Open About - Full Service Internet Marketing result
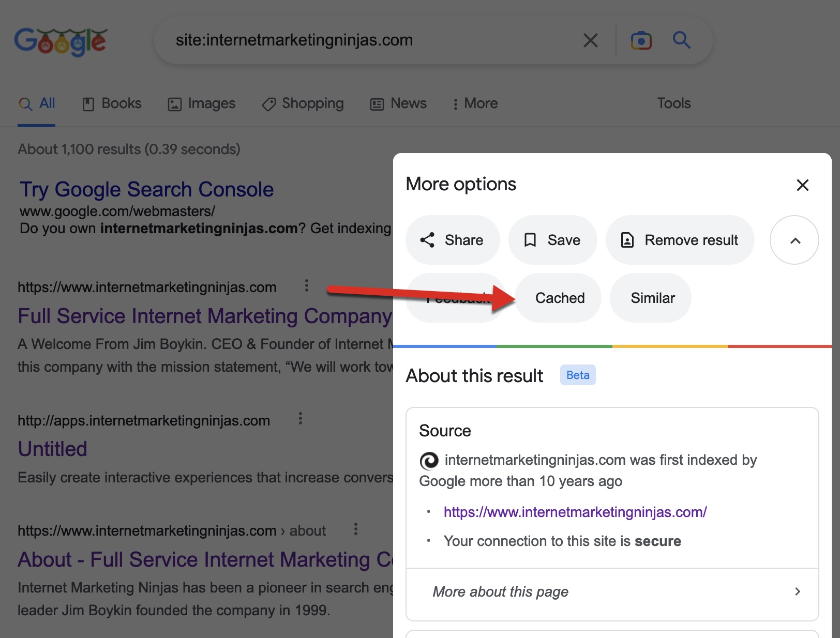840x638 pixels. 205,559
